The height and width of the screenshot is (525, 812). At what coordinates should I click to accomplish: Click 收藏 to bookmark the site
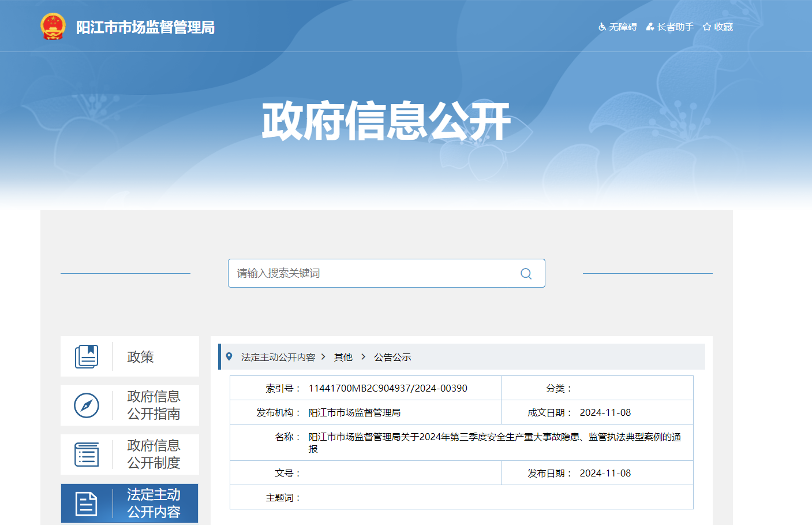coord(718,27)
